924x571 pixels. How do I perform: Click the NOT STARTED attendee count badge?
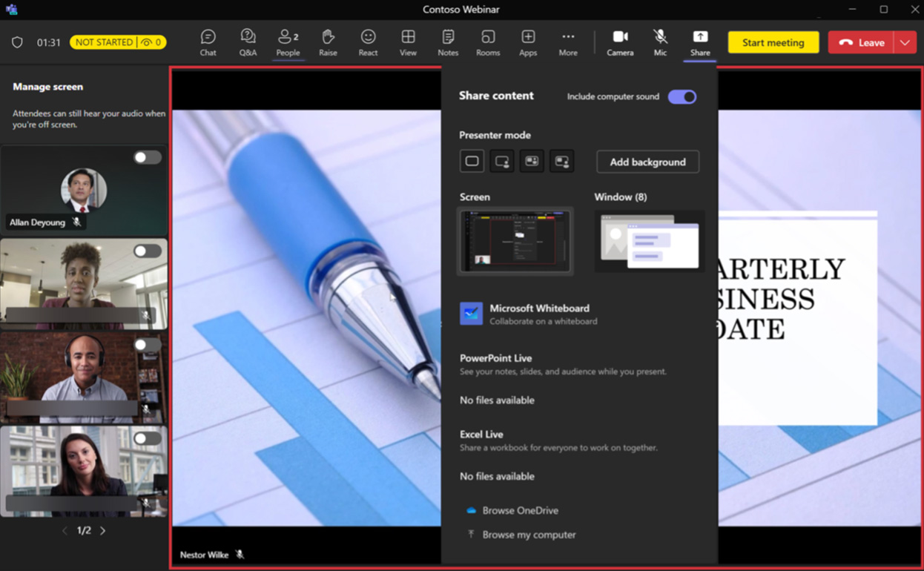(118, 42)
